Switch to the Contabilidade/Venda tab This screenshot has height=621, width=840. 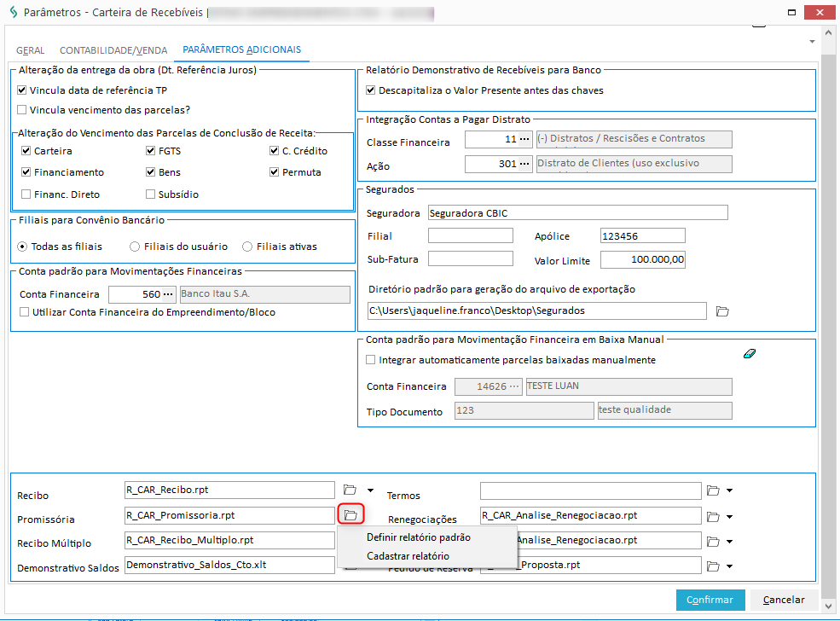click(x=113, y=50)
